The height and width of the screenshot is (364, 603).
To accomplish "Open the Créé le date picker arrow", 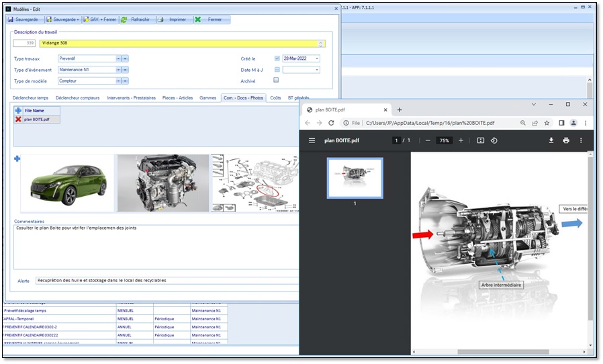I will 317,58.
